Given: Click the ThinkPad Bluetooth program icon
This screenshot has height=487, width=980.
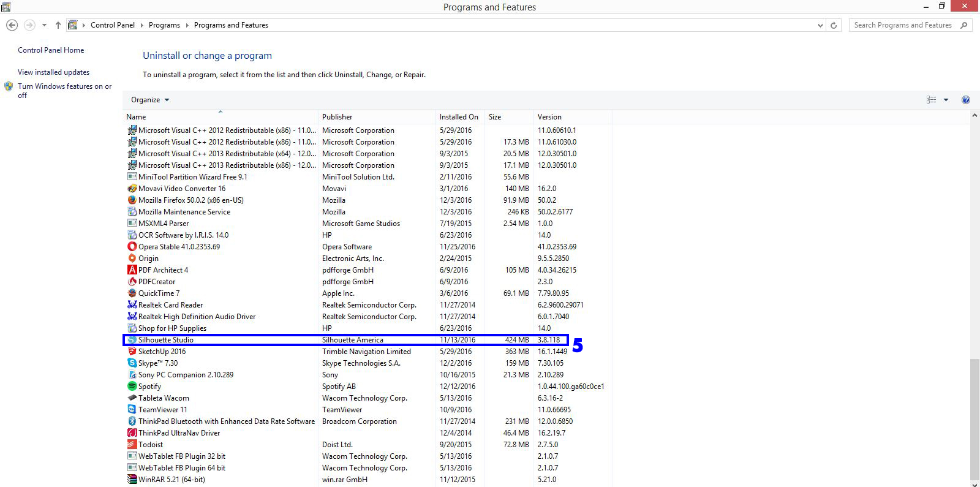Looking at the screenshot, I should click(132, 421).
